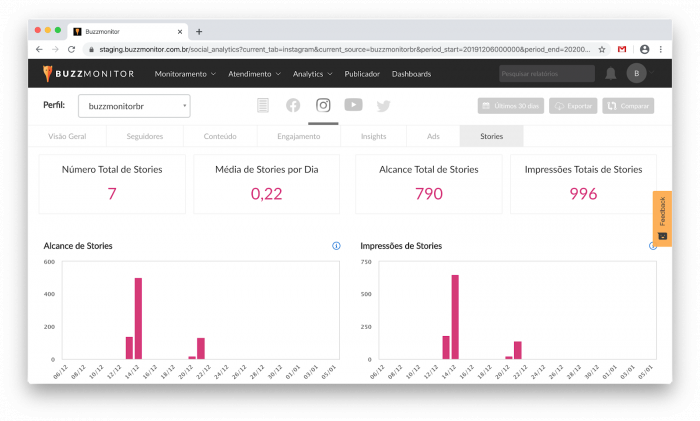Show info for Alcance de Stories

(x=336, y=246)
